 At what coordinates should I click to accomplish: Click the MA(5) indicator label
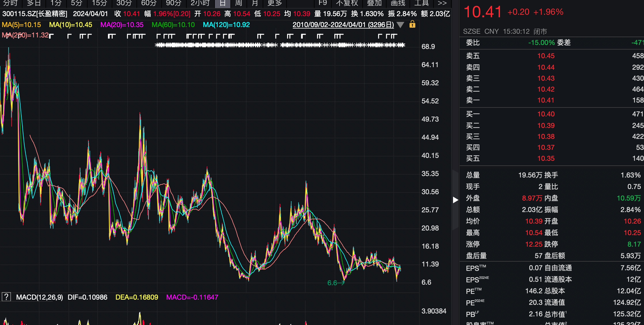point(21,25)
